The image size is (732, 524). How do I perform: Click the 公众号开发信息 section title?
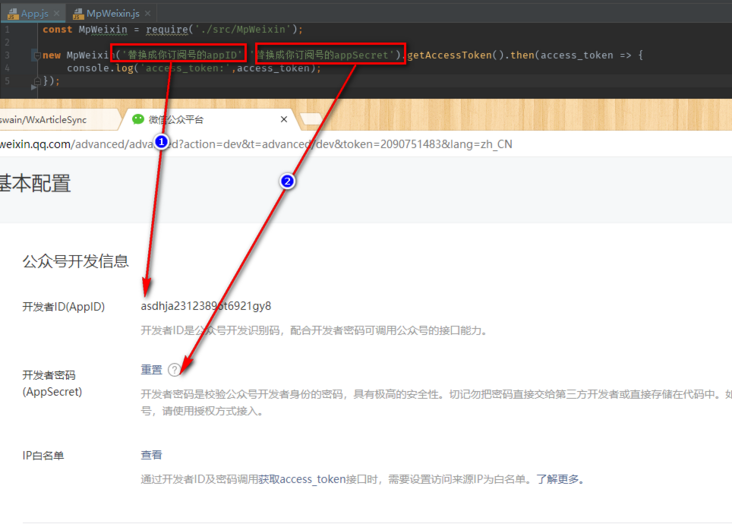coord(76,261)
